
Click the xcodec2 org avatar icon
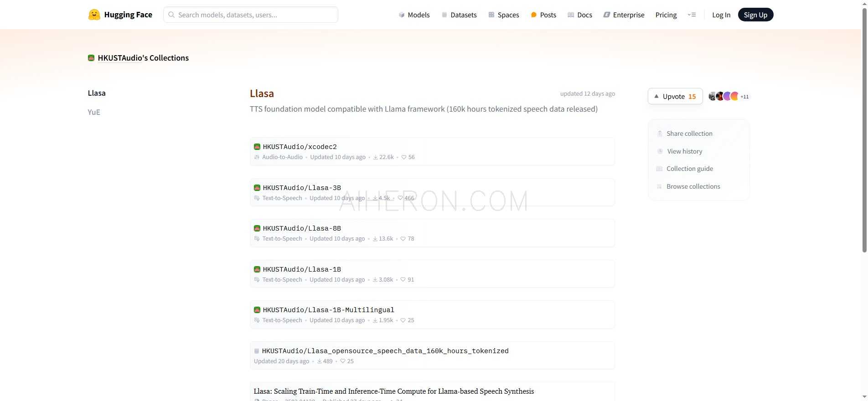pos(257,147)
